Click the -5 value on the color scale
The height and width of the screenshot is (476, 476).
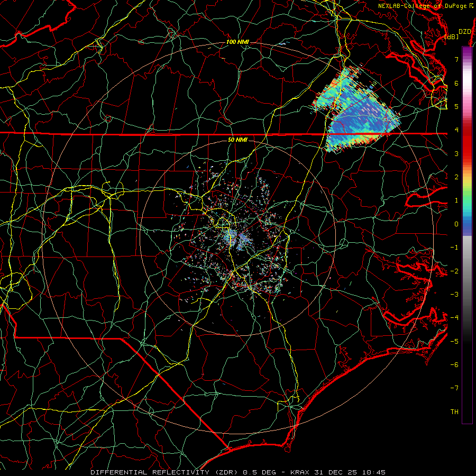pyautogui.click(x=454, y=342)
